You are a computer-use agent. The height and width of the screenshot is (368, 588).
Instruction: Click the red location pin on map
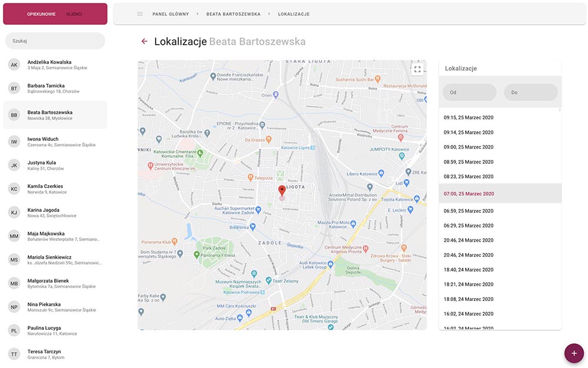point(282,190)
